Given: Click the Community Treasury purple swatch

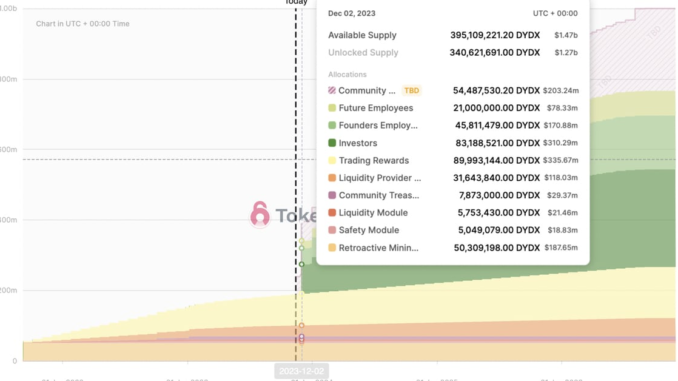Looking at the screenshot, I should [332, 195].
